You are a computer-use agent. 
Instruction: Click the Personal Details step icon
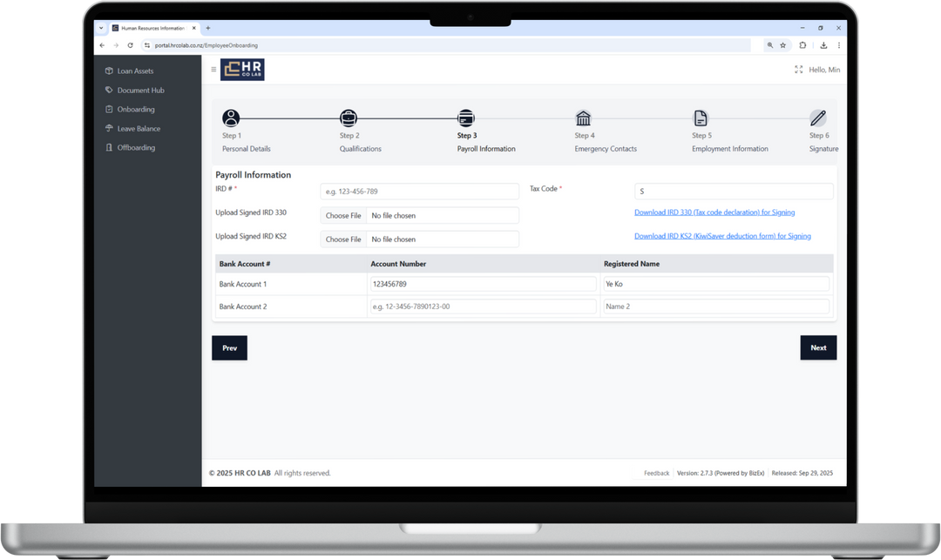point(231,118)
